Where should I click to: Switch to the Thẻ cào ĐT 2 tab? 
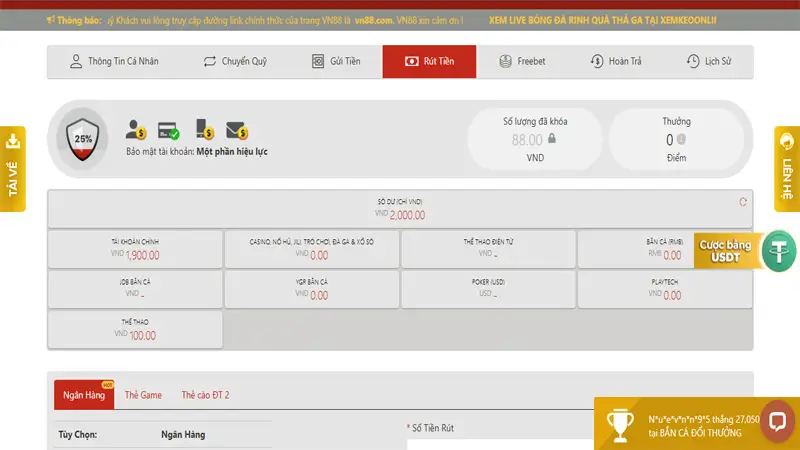coord(205,395)
